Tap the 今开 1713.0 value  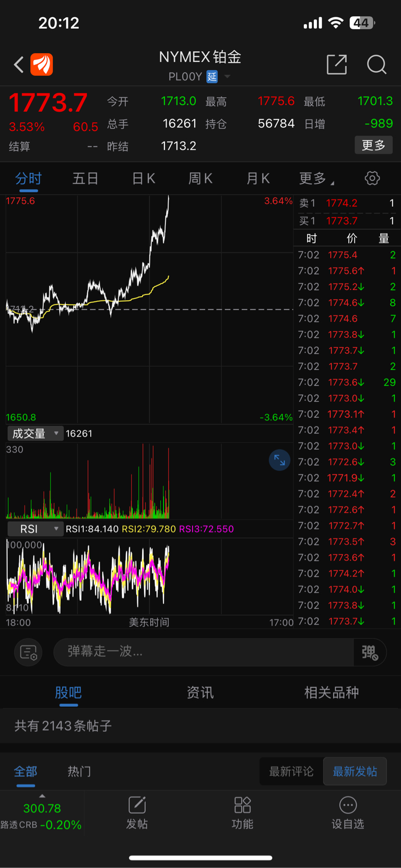(179, 101)
